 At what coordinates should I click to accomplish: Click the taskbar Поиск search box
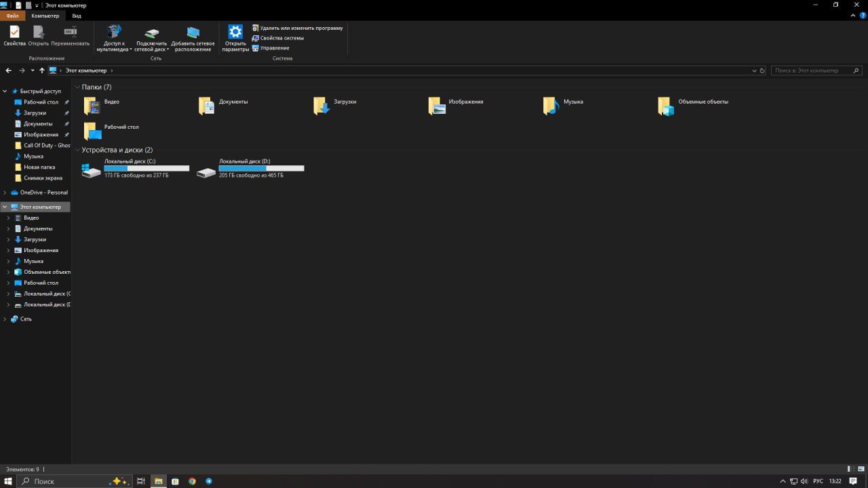point(74,481)
